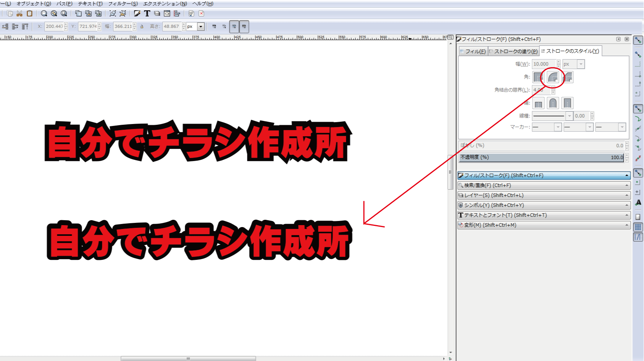Screen dimensions: 644x361
Task: Select the miter join corner button
Action: [538, 77]
